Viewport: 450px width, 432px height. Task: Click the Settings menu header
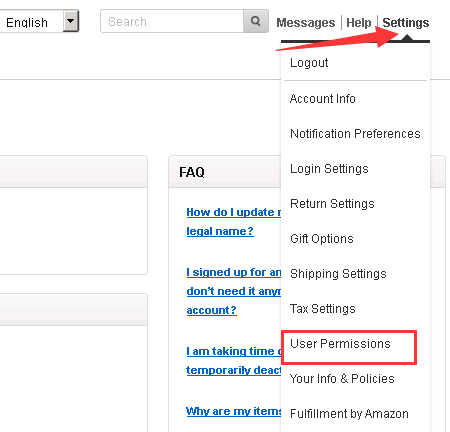point(406,23)
